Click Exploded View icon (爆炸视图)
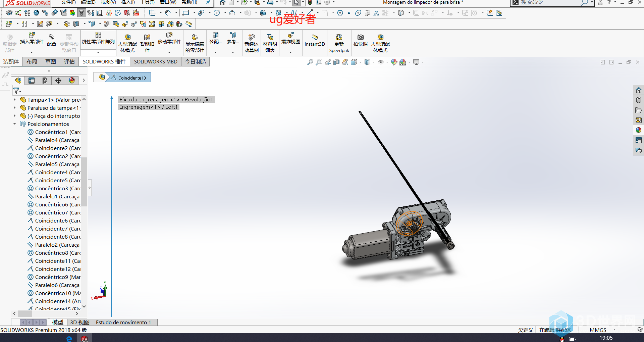This screenshot has height=342, width=644. pos(291,35)
